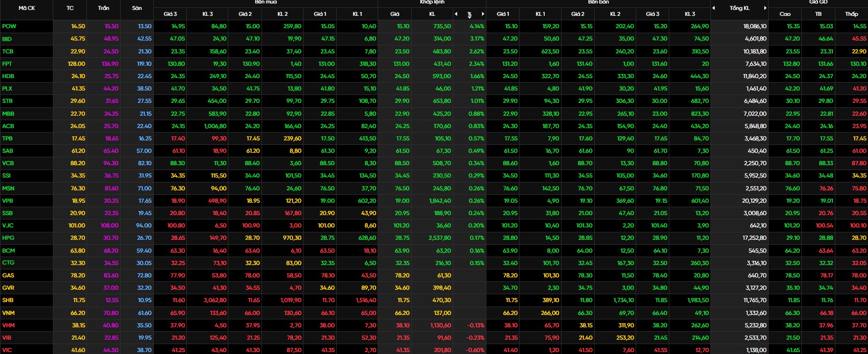Click the Cao column header

(x=785, y=14)
